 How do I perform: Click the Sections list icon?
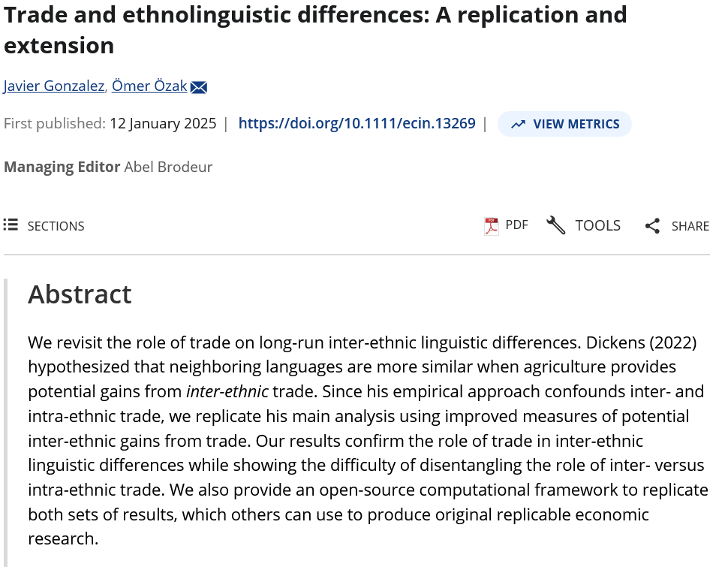click(x=11, y=225)
